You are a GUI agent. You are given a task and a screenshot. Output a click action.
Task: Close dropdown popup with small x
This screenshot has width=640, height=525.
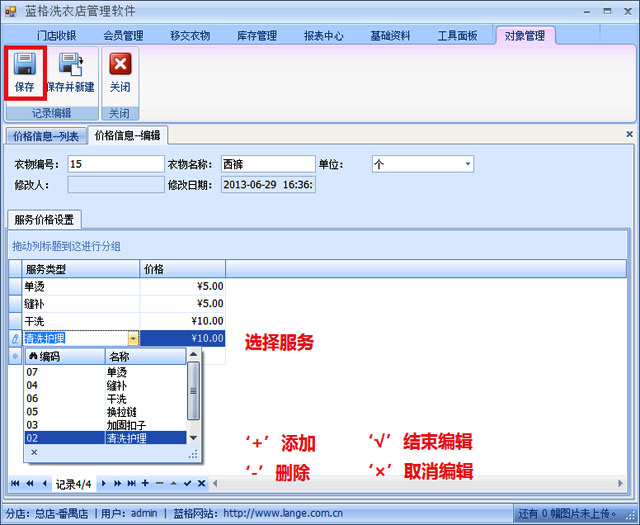click(34, 452)
